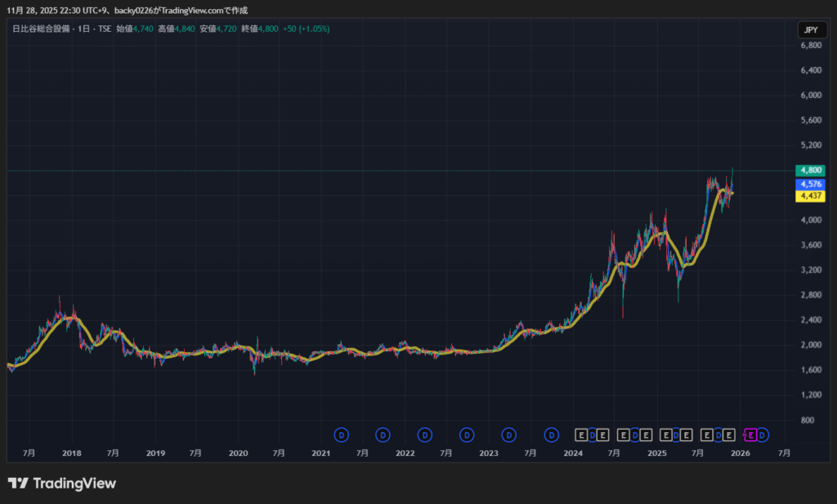Select the leftmost blue dividend D marker
Image resolution: width=837 pixels, height=504 pixels.
342,435
